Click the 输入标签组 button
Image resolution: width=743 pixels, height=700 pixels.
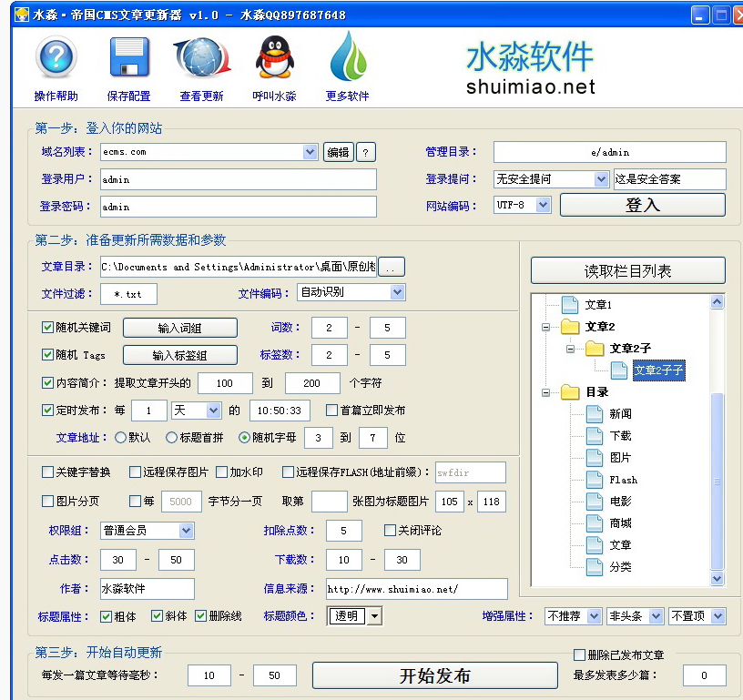tap(180, 355)
